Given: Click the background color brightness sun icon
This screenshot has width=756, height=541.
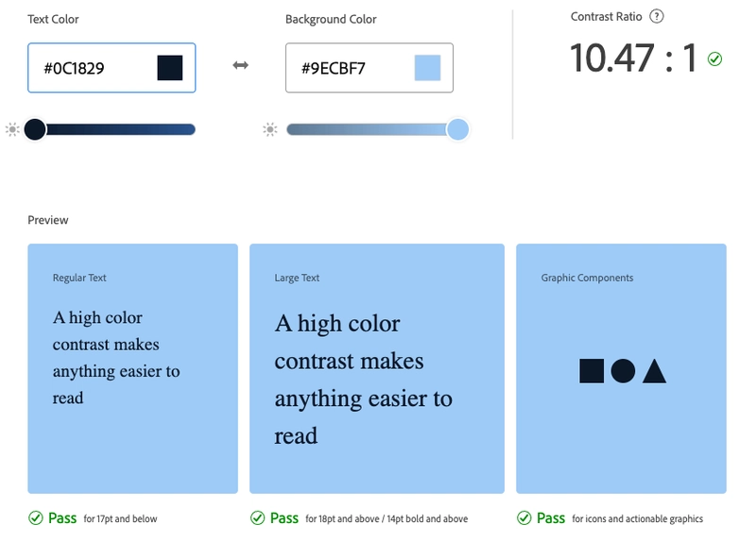Looking at the screenshot, I should [270, 129].
